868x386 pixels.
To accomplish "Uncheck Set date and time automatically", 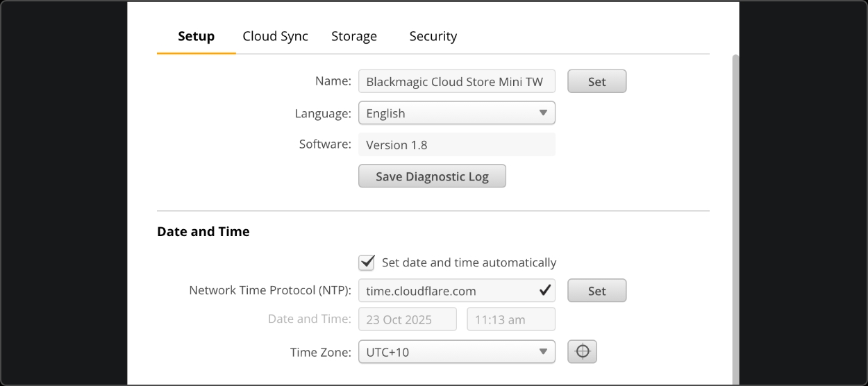I will point(367,262).
